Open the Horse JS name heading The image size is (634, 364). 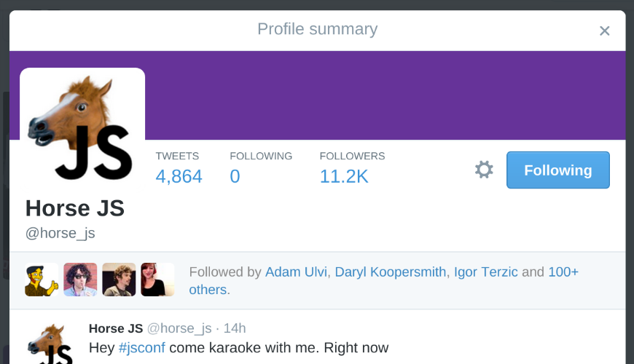tap(75, 208)
